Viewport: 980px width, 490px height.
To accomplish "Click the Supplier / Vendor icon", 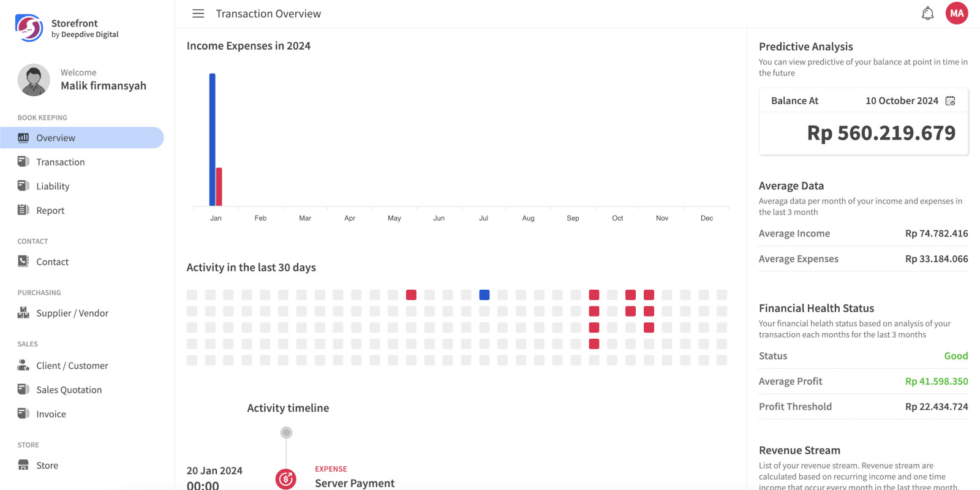I will (23, 313).
